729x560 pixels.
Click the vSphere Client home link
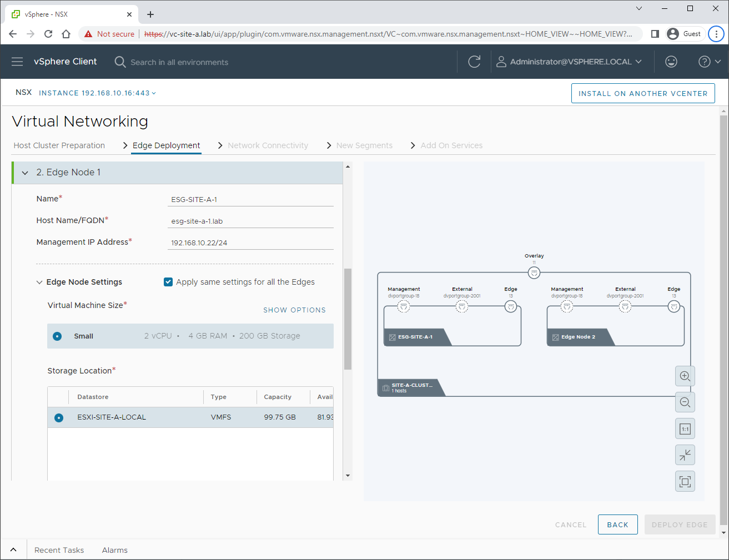66,62
